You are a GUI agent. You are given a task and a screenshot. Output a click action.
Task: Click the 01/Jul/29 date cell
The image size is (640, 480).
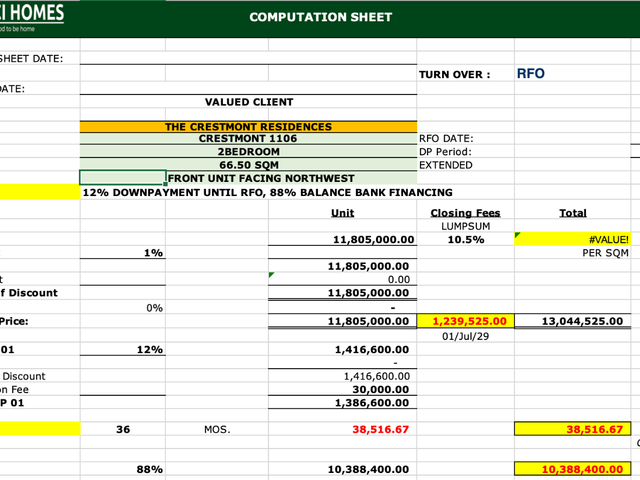click(465, 336)
